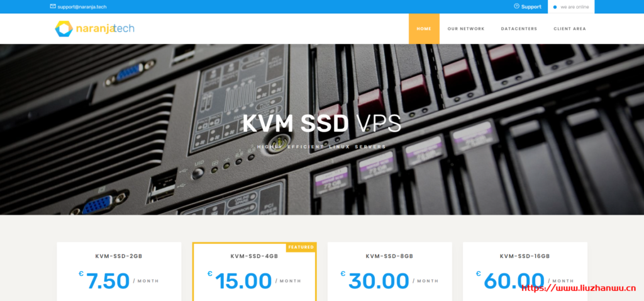Select the KVM-SSD-8GB plan title
This screenshot has width=644, height=301.
pos(389,256)
